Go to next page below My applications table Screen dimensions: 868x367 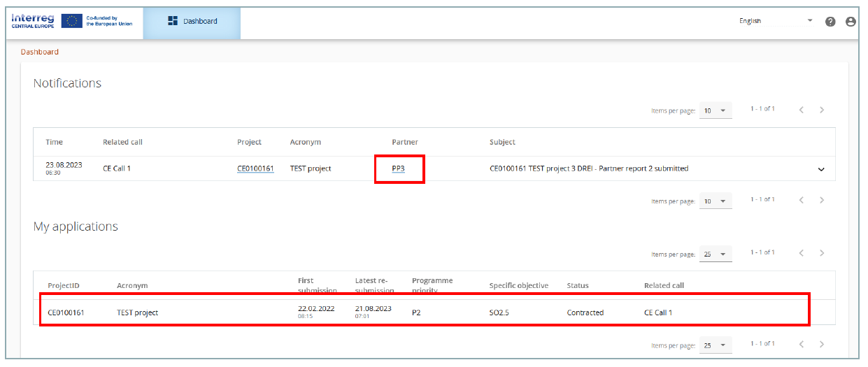coord(822,344)
